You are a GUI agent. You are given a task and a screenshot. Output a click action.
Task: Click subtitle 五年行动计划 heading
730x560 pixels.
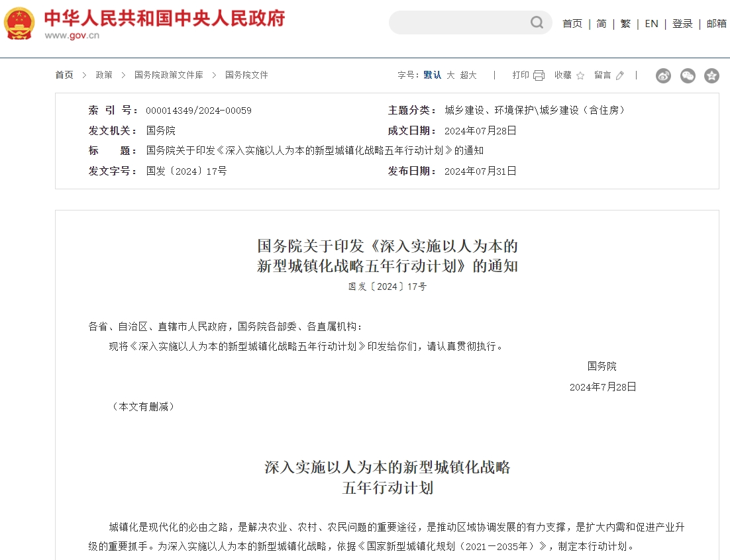tap(388, 487)
